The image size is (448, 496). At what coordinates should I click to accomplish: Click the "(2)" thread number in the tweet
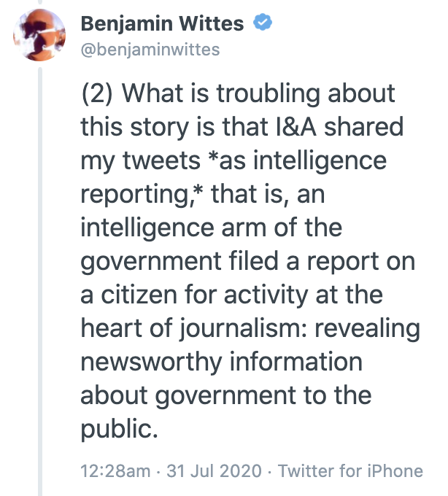click(97, 93)
